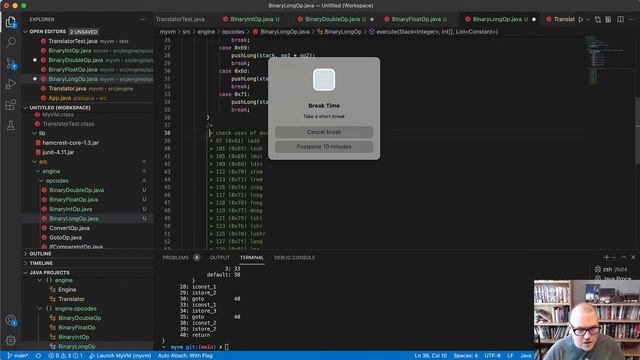Screen dimensions: 640x360
Task: Open the Search view in the activity bar
Action: point(11,42)
